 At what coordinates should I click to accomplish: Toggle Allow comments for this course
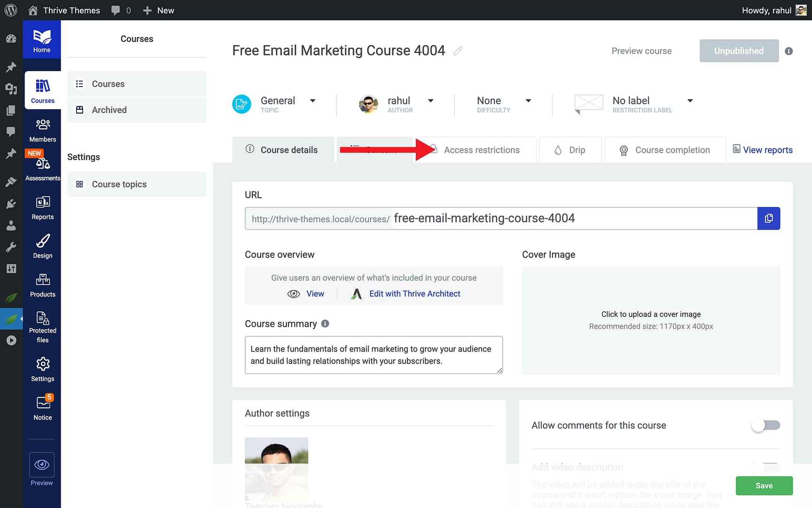(765, 425)
